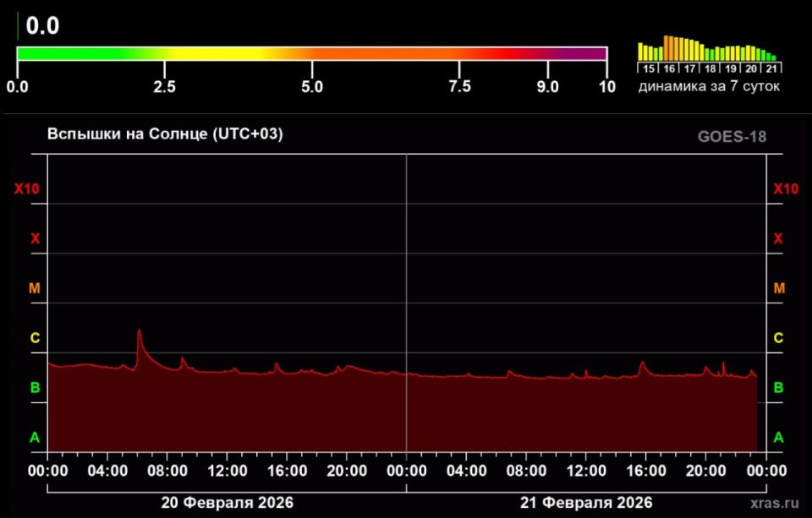Screen dimensions: 812x518
Task: Click the '20 Февраля 2026' date label
Action: point(227,503)
